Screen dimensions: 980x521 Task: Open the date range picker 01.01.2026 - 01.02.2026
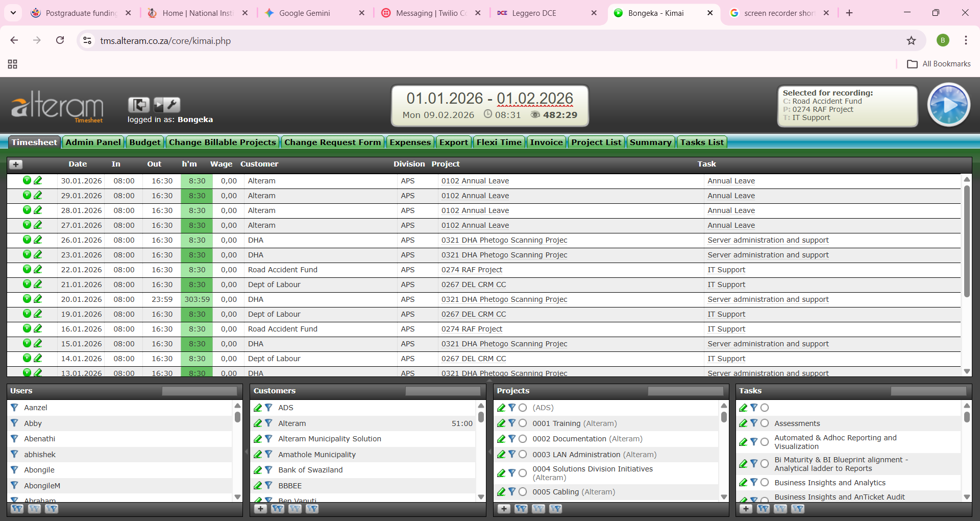[x=489, y=98]
